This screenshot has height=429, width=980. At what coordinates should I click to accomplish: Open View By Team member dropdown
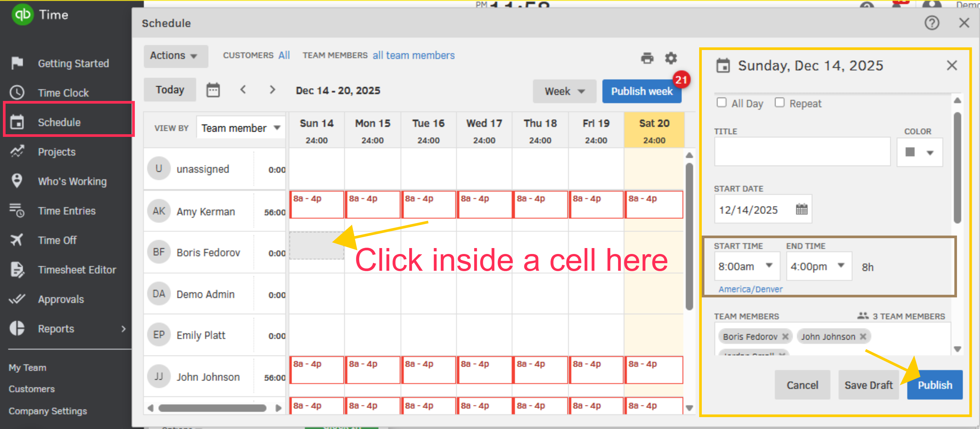[240, 128]
